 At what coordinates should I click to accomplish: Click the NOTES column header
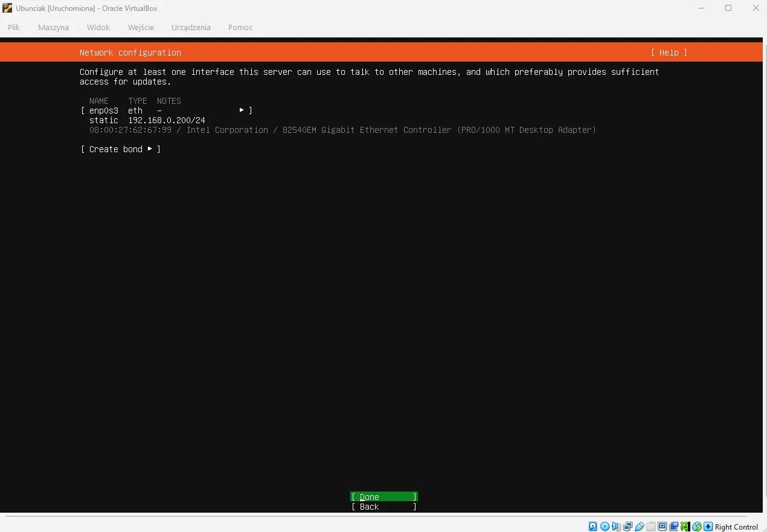click(169, 101)
